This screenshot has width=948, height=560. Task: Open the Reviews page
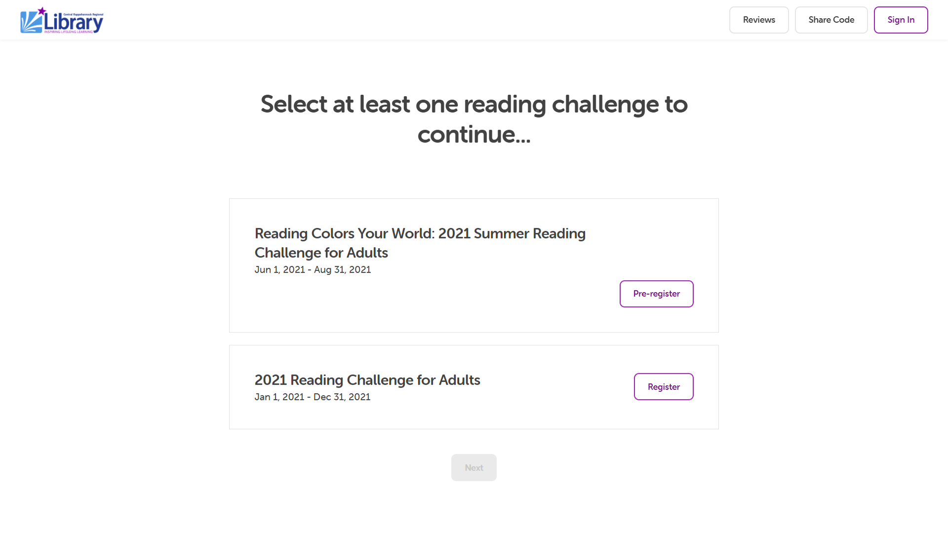tap(759, 20)
